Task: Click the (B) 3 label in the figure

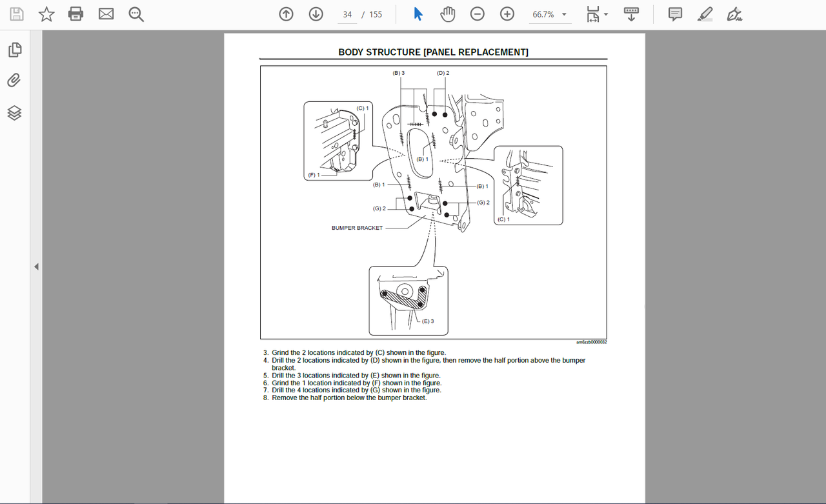Action: point(399,73)
